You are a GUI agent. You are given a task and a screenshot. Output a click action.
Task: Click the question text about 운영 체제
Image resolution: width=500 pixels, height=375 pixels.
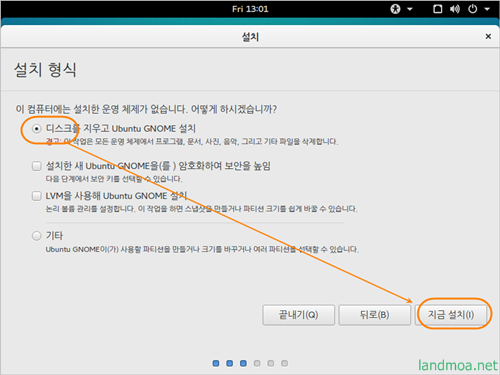(146, 109)
